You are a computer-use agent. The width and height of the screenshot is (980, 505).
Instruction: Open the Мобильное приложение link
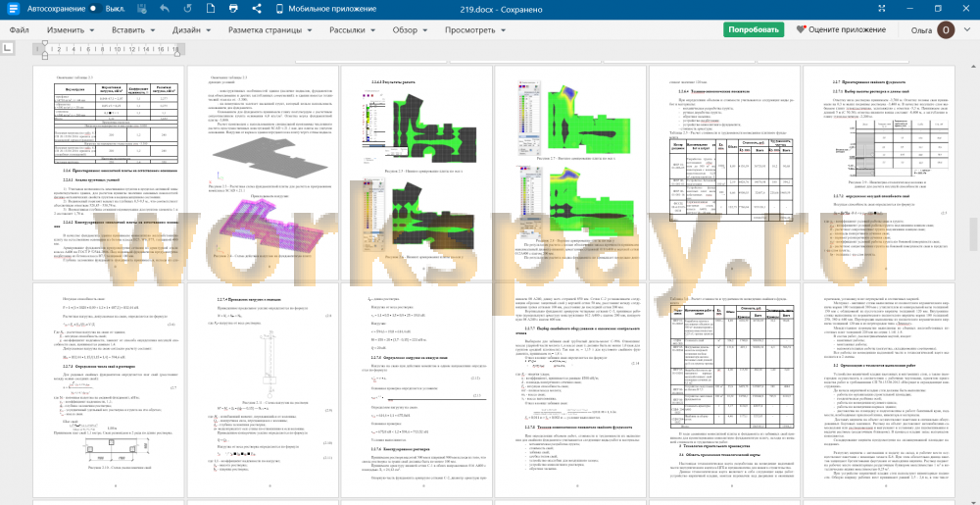[325, 9]
